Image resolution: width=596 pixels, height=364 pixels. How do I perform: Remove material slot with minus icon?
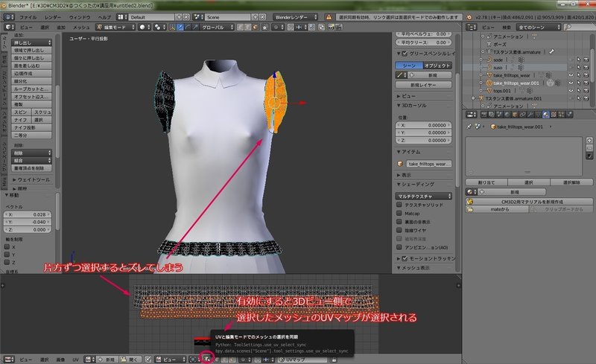[x=589, y=148]
